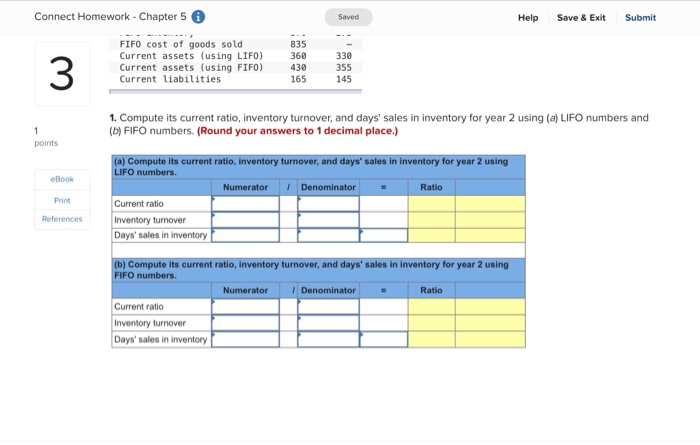
Task: Click LIFO Inventory turnover yellow Ratio cell
Action: 431,220
